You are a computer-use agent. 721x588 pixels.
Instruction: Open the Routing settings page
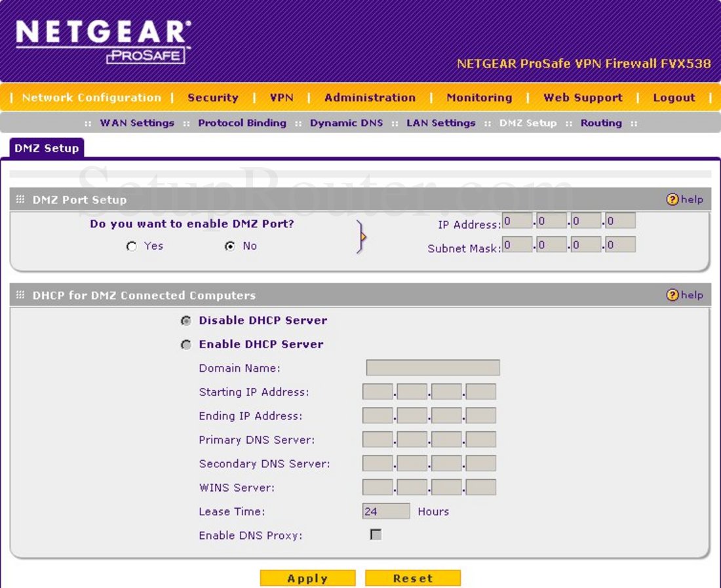[601, 123]
